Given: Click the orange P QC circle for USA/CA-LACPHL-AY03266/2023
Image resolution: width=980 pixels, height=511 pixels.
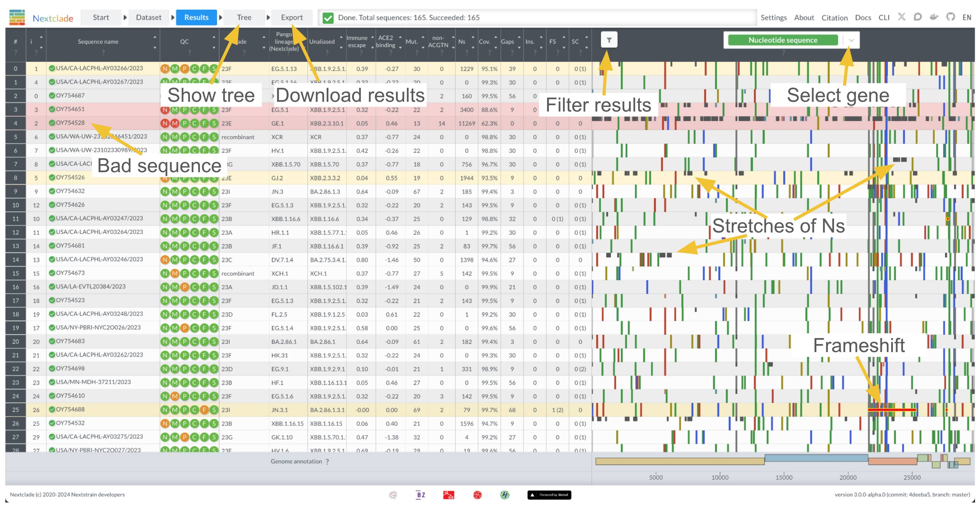Looking at the screenshot, I should [185, 69].
